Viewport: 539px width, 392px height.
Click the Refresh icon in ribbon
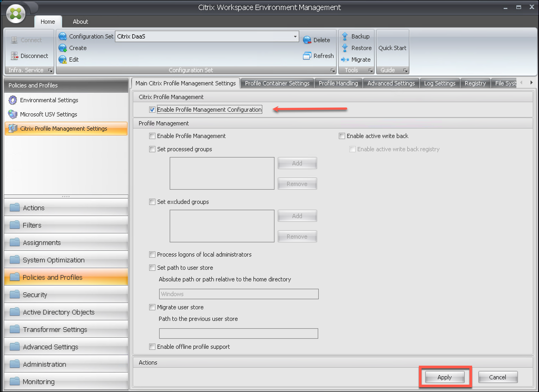point(307,56)
